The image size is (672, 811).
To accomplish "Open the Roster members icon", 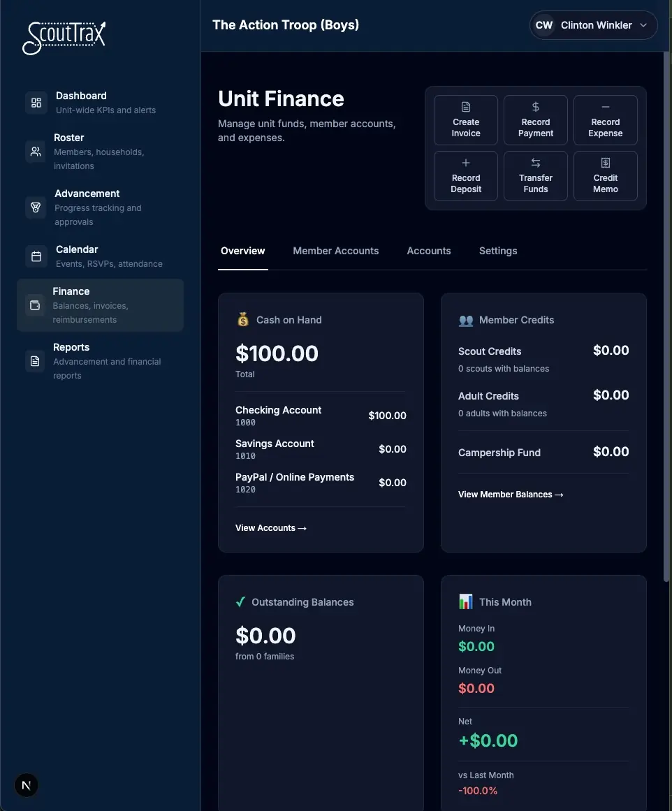I will pos(36,152).
